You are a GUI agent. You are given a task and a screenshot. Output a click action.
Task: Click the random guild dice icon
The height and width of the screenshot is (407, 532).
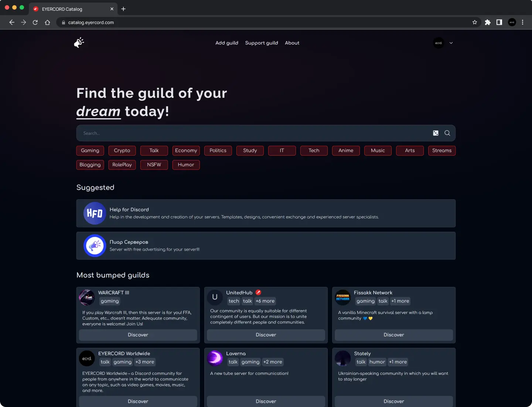click(x=436, y=133)
